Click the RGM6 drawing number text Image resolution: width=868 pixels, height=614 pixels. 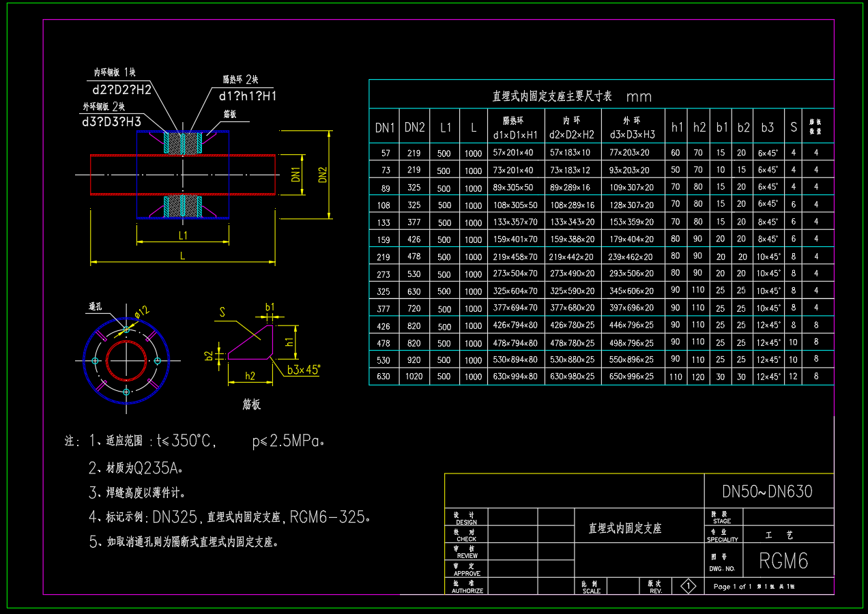[783, 561]
